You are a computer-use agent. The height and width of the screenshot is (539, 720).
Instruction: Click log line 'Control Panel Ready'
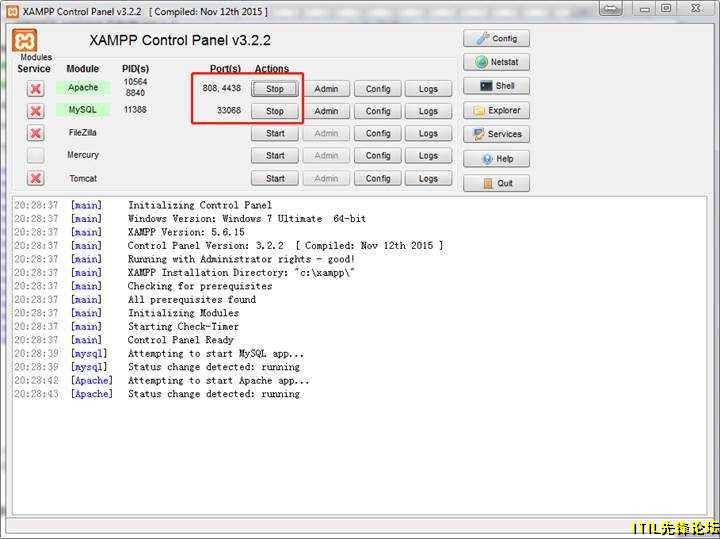[180, 340]
